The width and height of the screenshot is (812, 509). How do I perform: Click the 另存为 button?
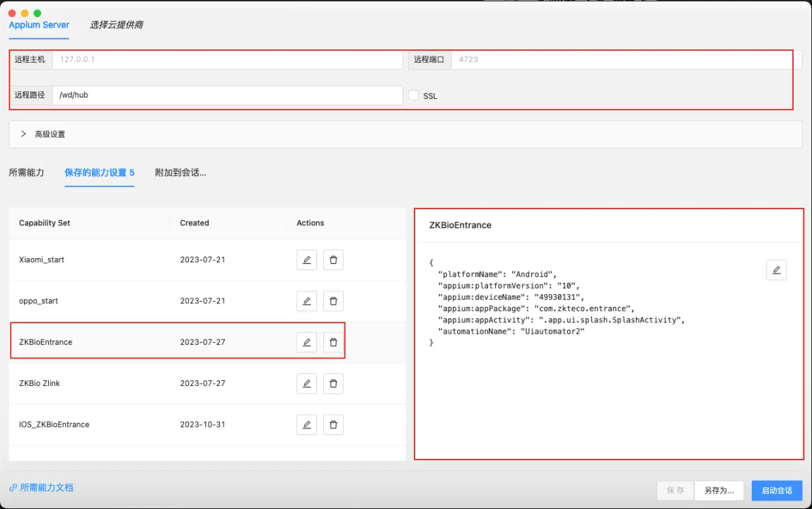click(718, 491)
